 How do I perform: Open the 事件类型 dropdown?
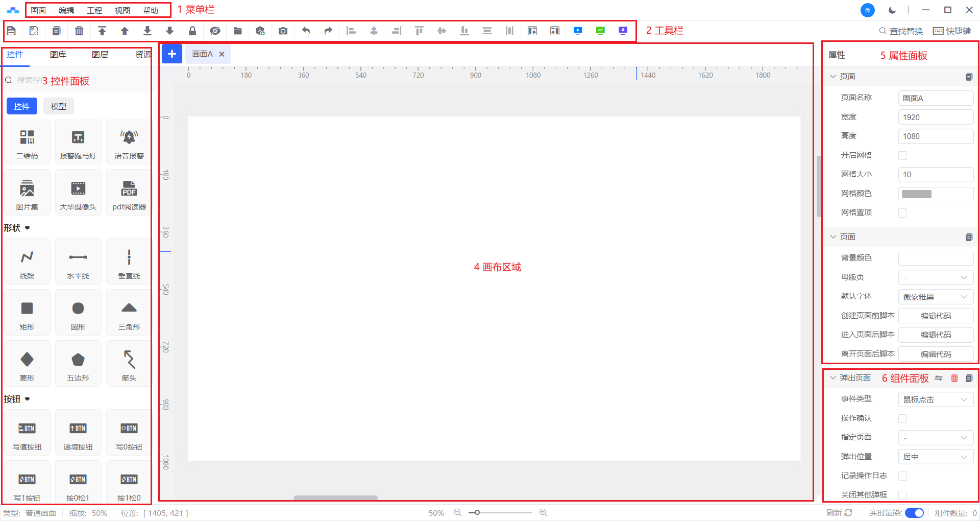tap(935, 399)
